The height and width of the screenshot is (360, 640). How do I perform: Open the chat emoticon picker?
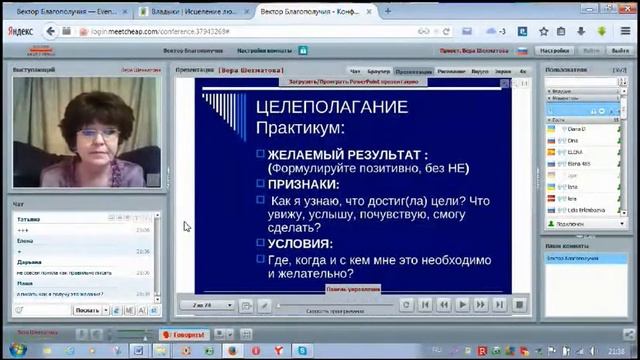(x=19, y=310)
